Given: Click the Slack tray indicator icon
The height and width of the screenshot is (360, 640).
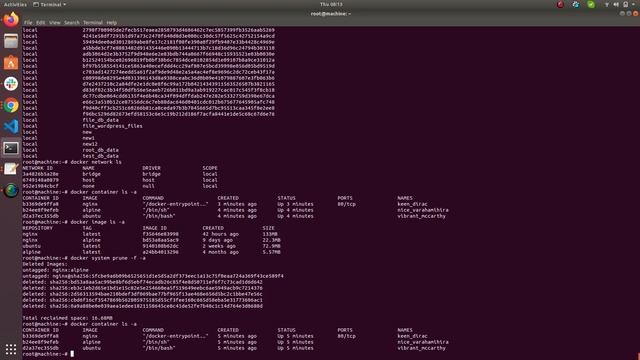Looking at the screenshot, I should [x=576, y=4].
